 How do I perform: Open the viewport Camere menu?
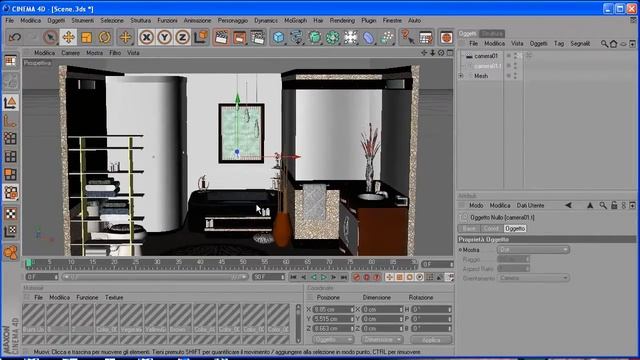71,53
